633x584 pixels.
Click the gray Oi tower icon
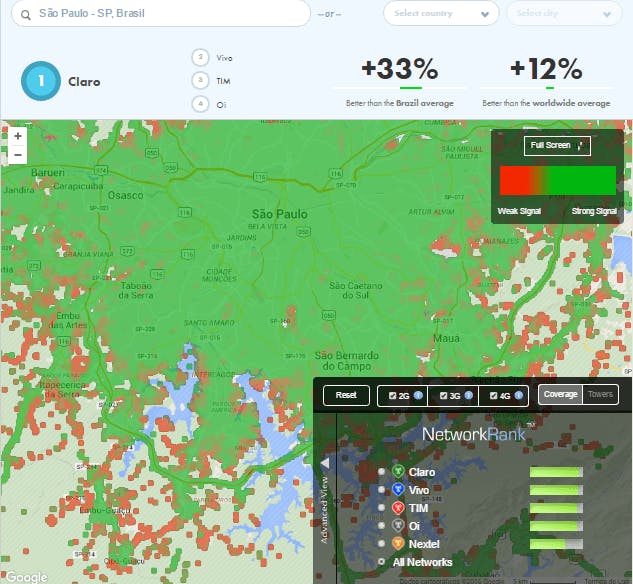pyautogui.click(x=398, y=525)
